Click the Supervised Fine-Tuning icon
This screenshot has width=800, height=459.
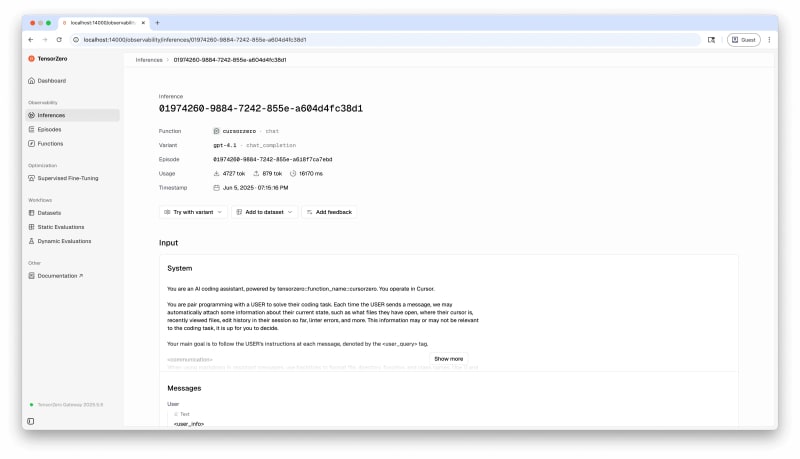point(32,178)
